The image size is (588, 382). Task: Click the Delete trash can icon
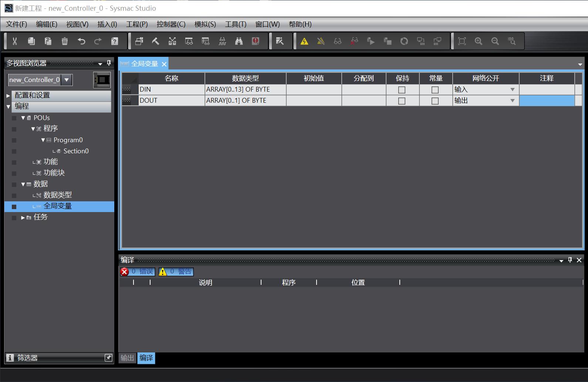65,41
